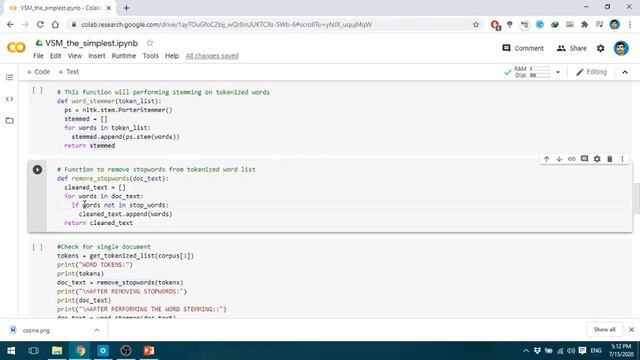Open the Files sidebar panel
Screen dimensions: 640x360
coord(9,120)
